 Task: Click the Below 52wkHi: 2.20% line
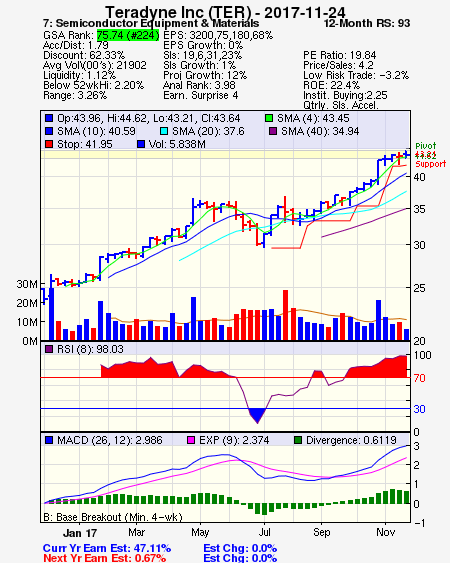93,85
